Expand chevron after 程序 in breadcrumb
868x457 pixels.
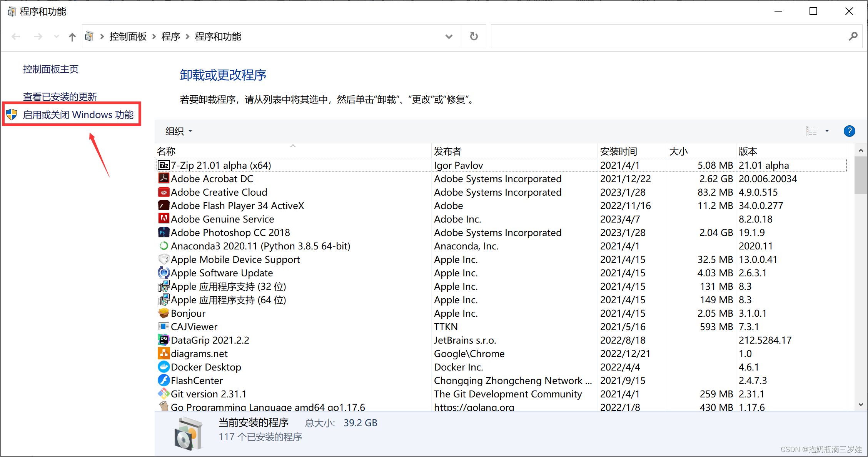click(x=187, y=37)
